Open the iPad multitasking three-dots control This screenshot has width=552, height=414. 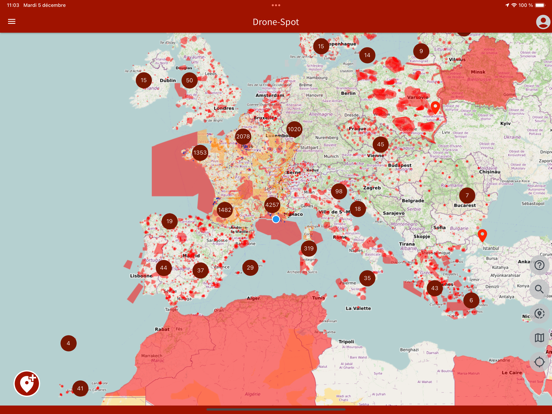(x=276, y=5)
